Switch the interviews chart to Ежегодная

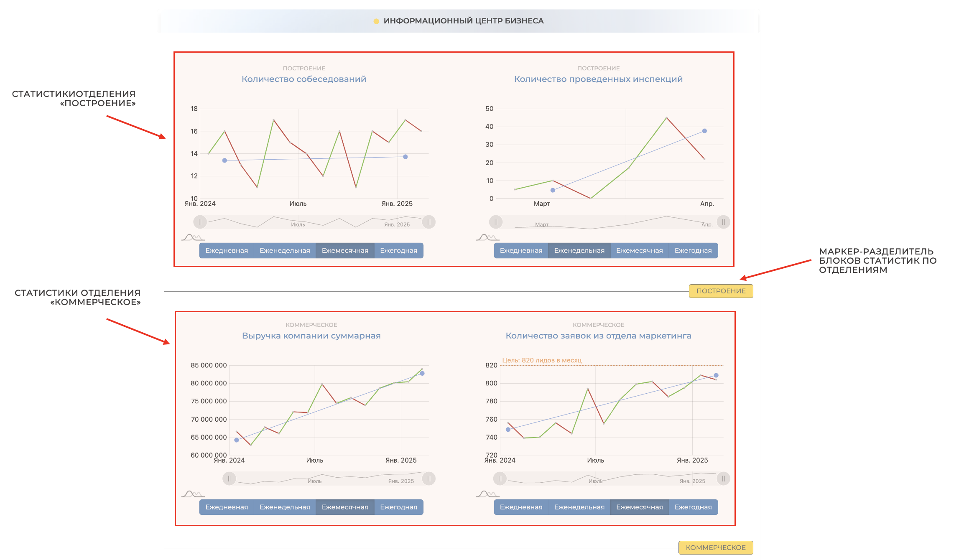coord(398,251)
